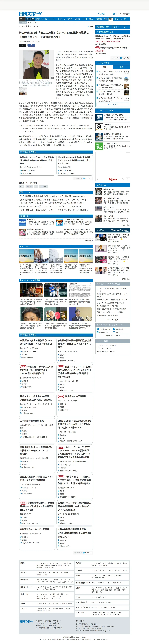Open the サッカー menu item
The image size is (149, 644).
[52, 19]
